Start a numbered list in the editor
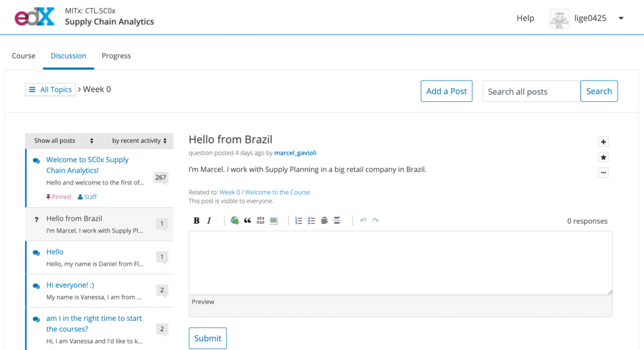The image size is (644, 350). [299, 221]
